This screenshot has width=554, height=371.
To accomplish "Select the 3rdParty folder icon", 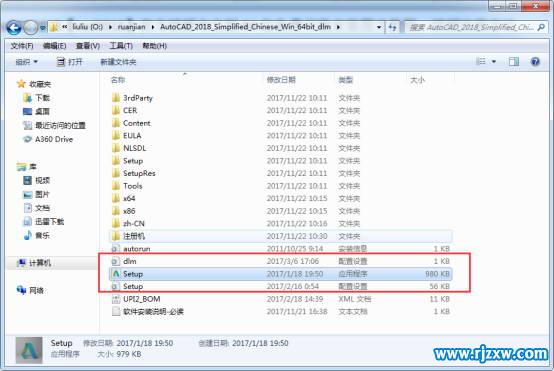I will click(116, 98).
